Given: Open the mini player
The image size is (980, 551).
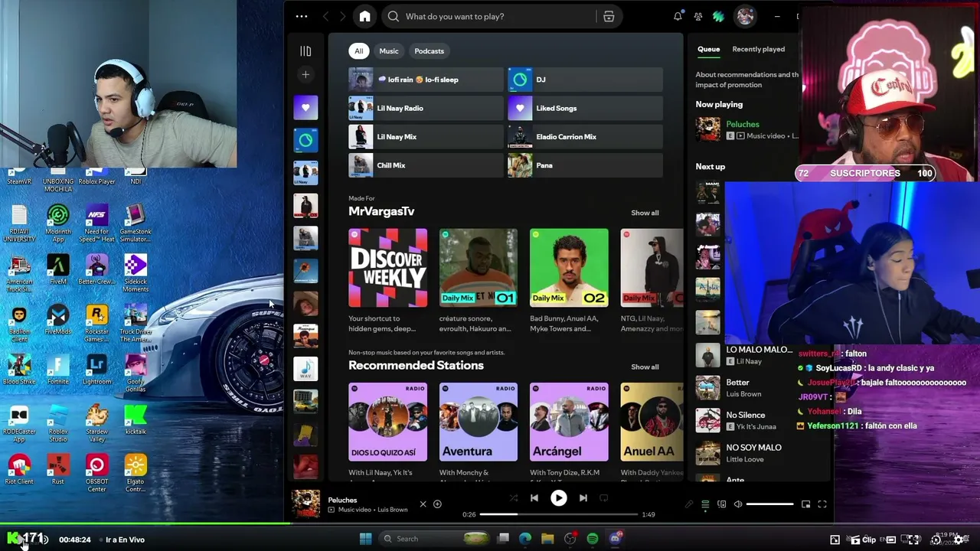Looking at the screenshot, I should click(x=805, y=504).
